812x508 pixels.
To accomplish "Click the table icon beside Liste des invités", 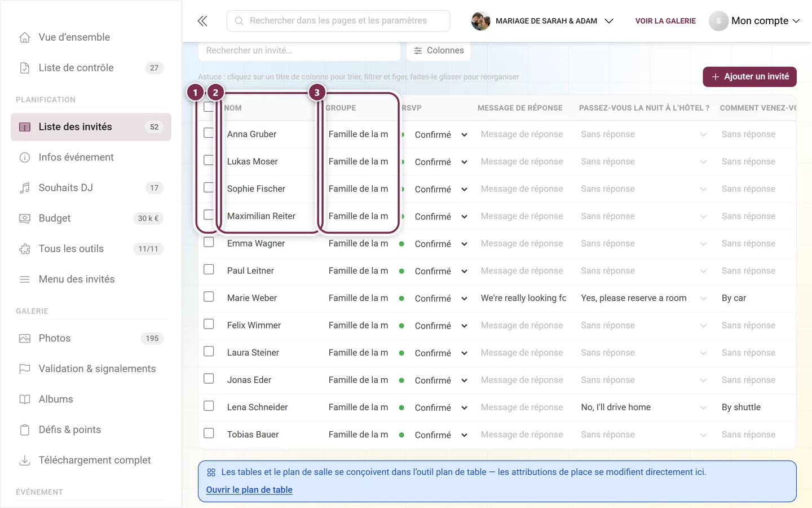I will tap(25, 127).
